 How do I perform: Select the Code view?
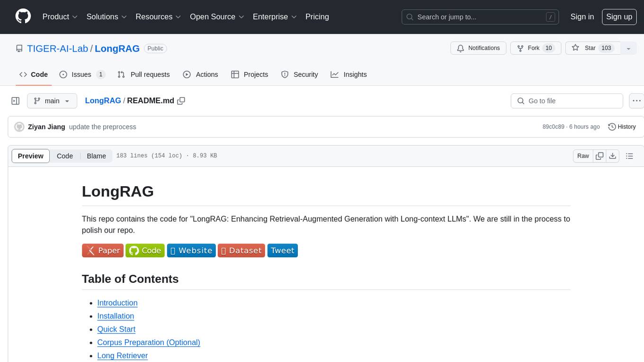point(65,156)
